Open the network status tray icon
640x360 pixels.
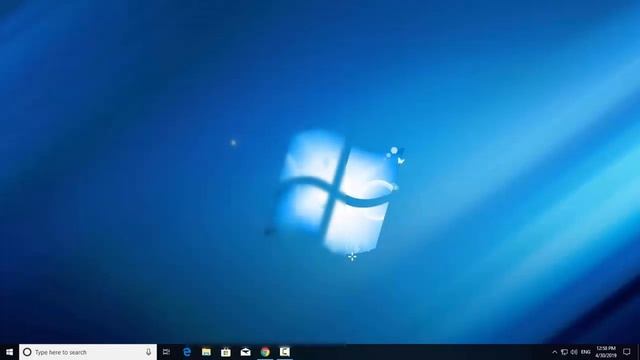pyautogui.click(x=564, y=352)
